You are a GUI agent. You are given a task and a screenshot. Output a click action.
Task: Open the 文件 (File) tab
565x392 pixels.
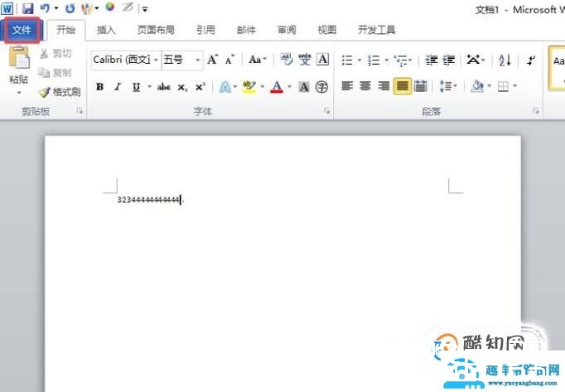click(22, 31)
